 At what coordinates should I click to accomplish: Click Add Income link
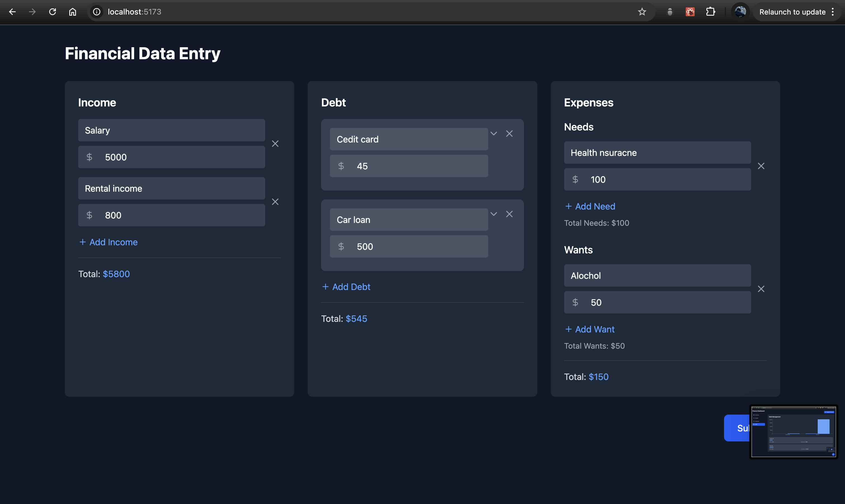(x=108, y=242)
